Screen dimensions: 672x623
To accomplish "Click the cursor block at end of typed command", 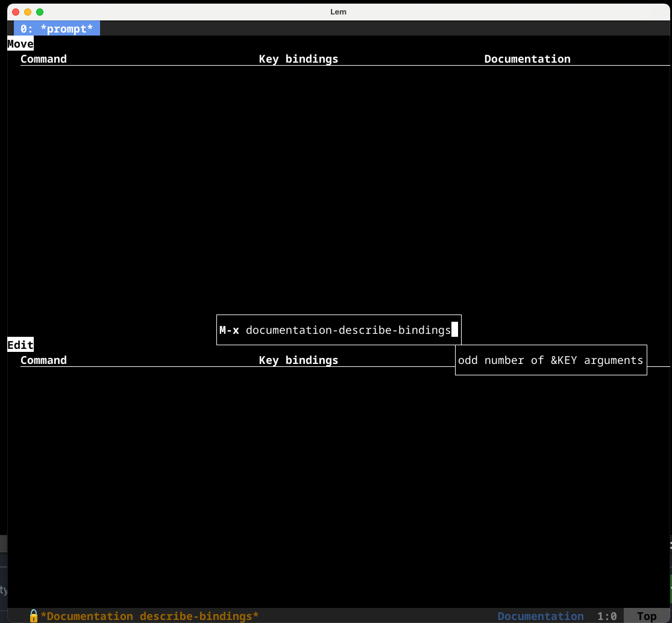I will point(455,330).
